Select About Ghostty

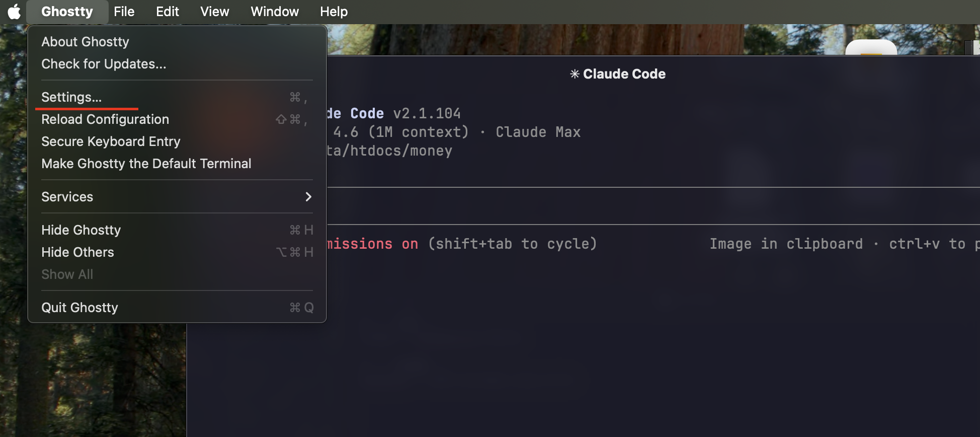point(85,42)
